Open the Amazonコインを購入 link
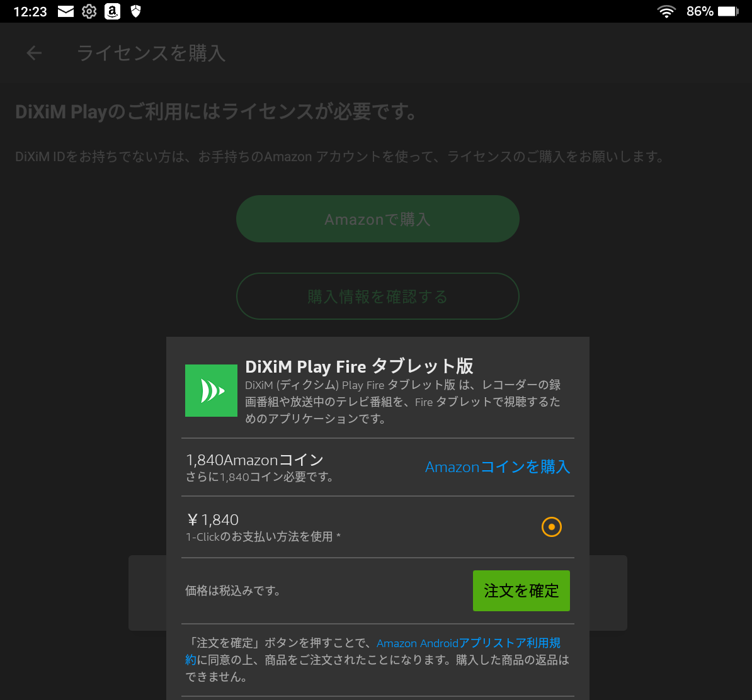Screen dimensions: 752x700 (498, 467)
